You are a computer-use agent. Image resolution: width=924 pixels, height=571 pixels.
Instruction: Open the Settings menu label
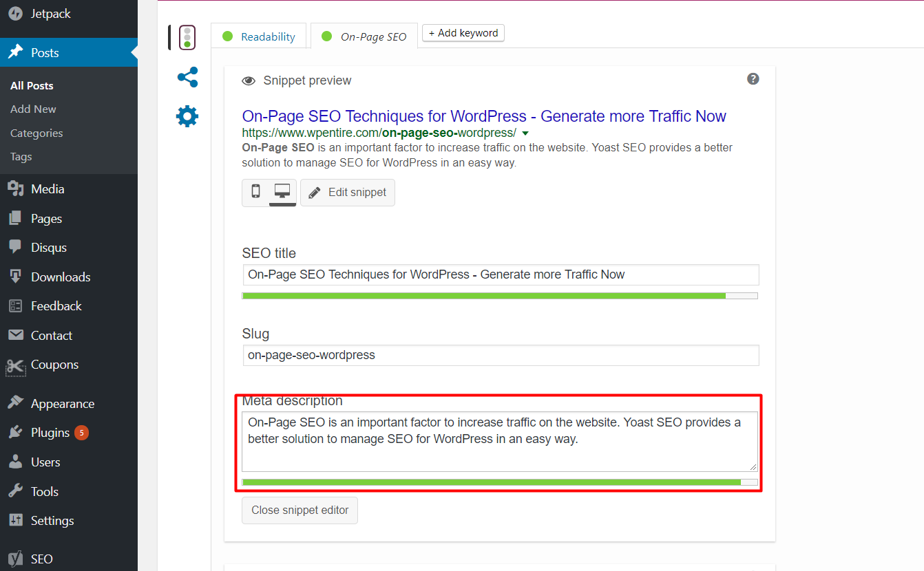click(x=52, y=521)
